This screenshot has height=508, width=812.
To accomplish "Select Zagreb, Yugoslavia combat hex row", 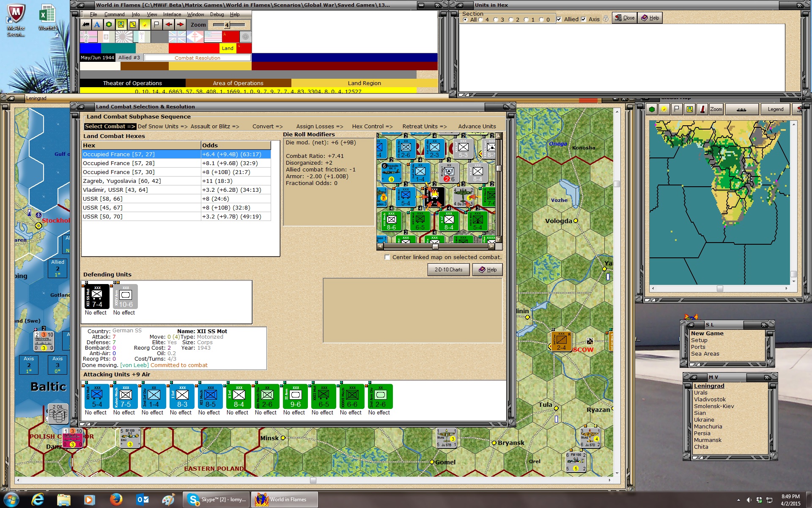I will point(176,181).
